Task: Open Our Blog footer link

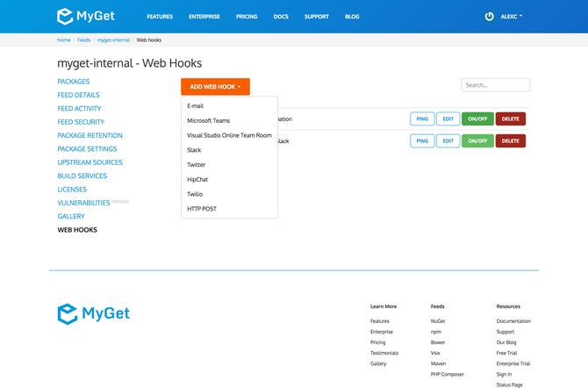Action: (506, 342)
